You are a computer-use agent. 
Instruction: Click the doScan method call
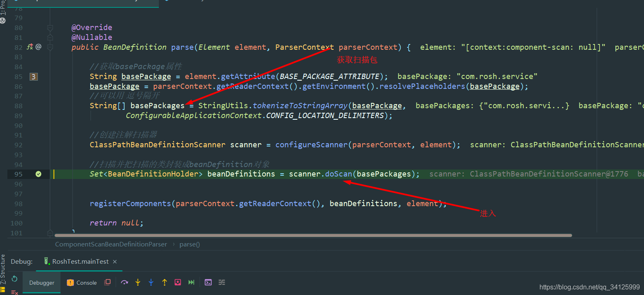point(339,174)
